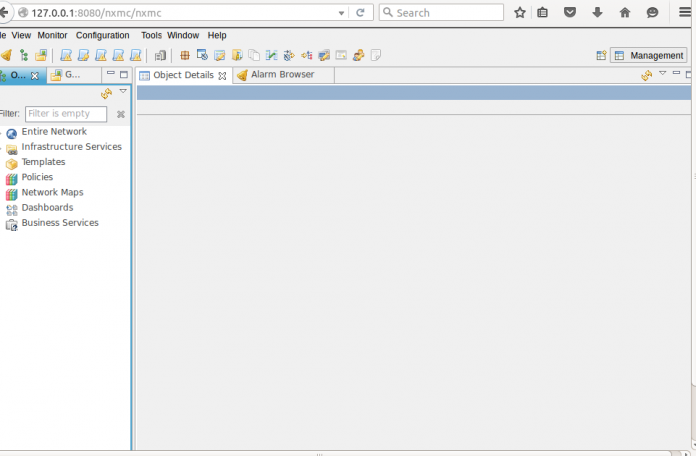Open the Object Details view menu triangle
696x456 pixels.
[x=663, y=73]
